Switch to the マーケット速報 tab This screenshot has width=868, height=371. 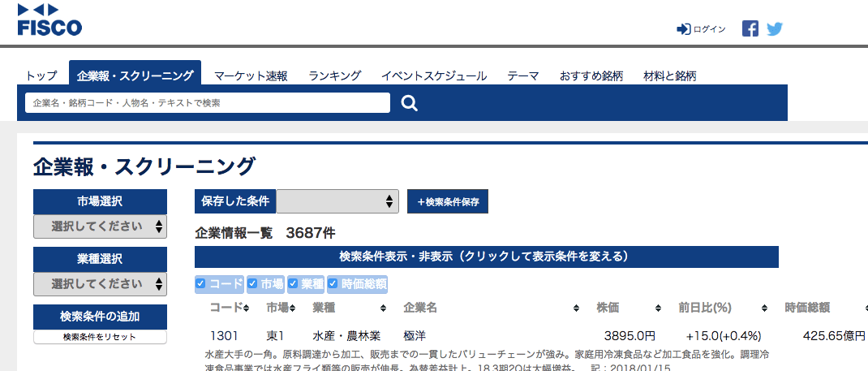tap(251, 76)
